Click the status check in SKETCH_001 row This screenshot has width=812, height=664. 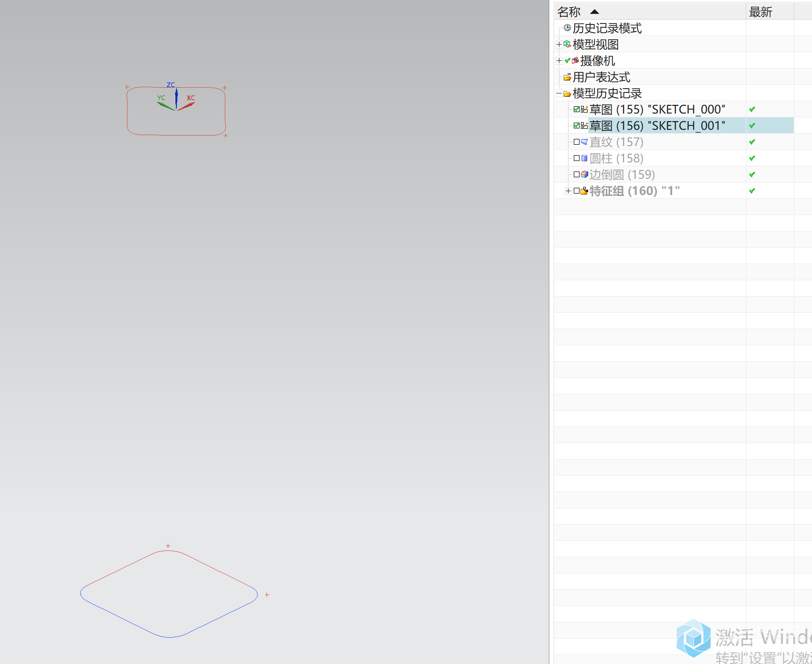tap(752, 126)
